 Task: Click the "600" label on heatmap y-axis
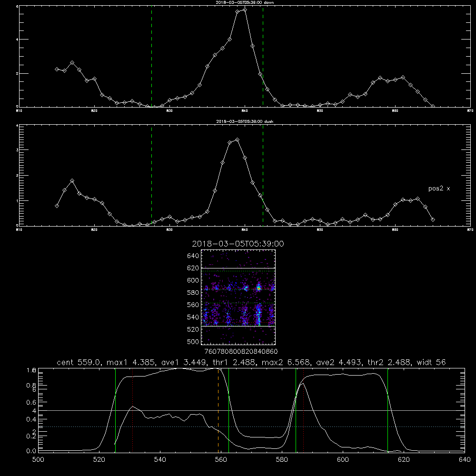coord(193,280)
